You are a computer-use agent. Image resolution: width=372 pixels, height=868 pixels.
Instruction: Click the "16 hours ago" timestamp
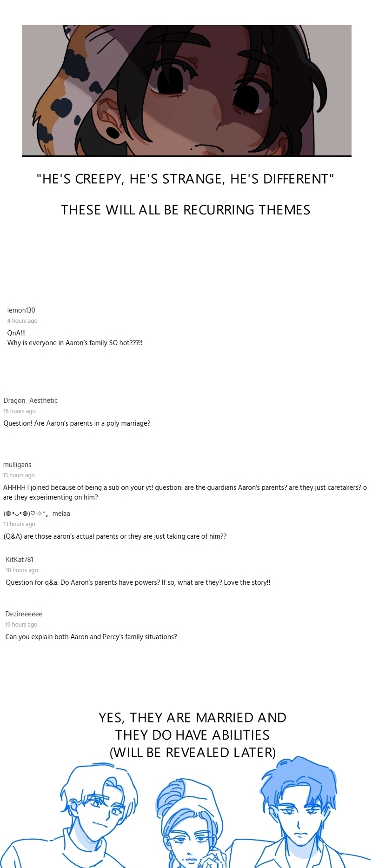20,411
